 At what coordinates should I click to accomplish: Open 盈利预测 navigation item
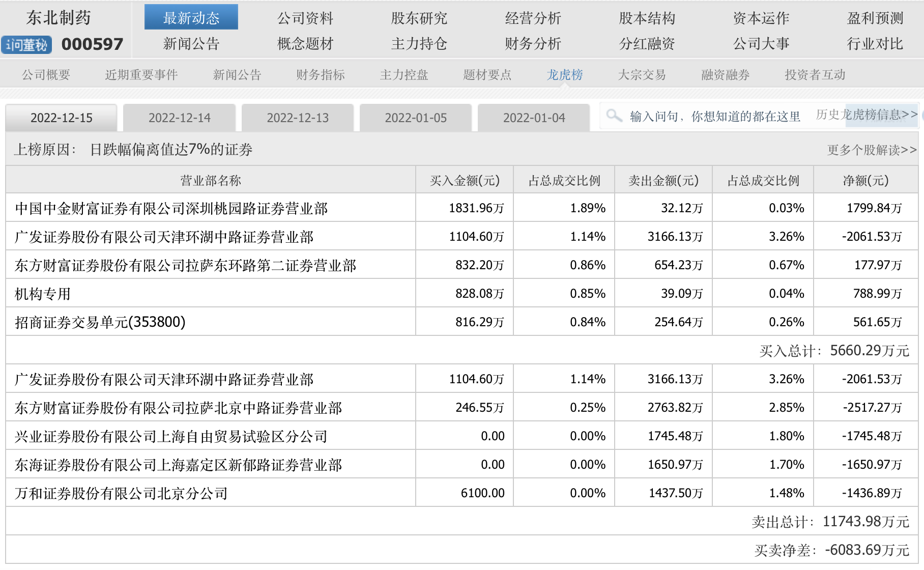(x=875, y=18)
